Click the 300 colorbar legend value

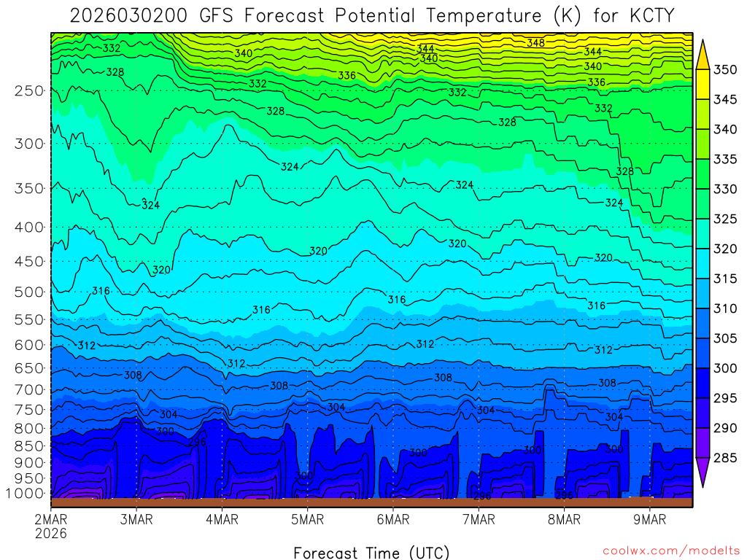point(725,368)
